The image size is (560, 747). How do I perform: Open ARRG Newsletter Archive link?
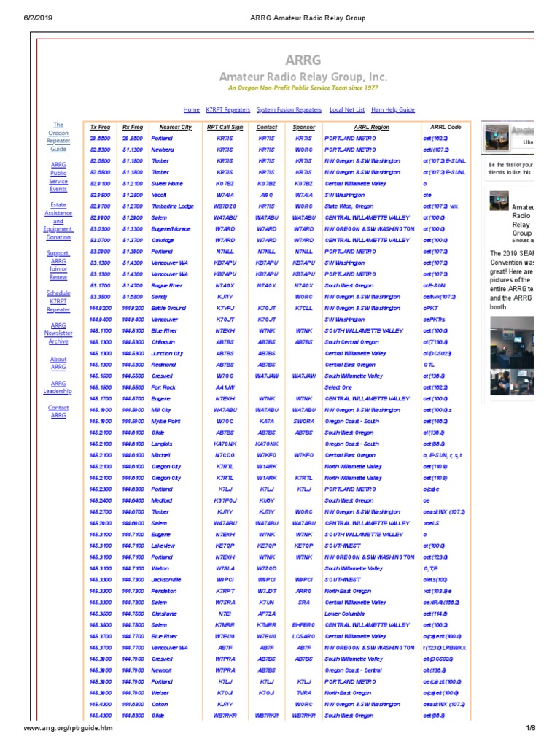coord(58,333)
